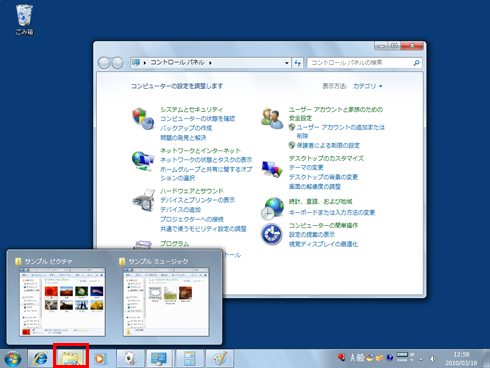Open 保護者による制限の設定 link
Viewport: 490px width, 368px height.
point(328,145)
